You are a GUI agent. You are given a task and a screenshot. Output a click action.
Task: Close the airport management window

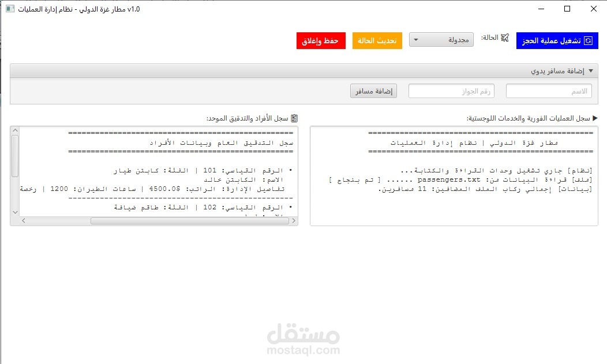[594, 9]
